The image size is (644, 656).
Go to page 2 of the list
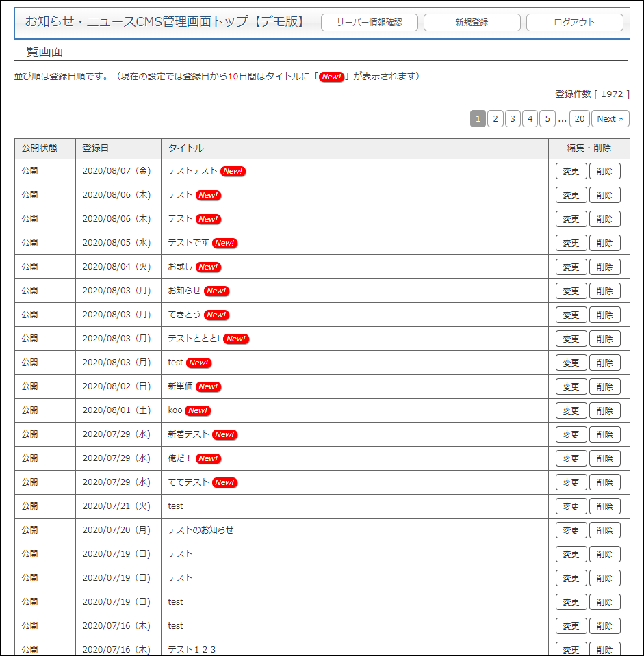pyautogui.click(x=495, y=118)
